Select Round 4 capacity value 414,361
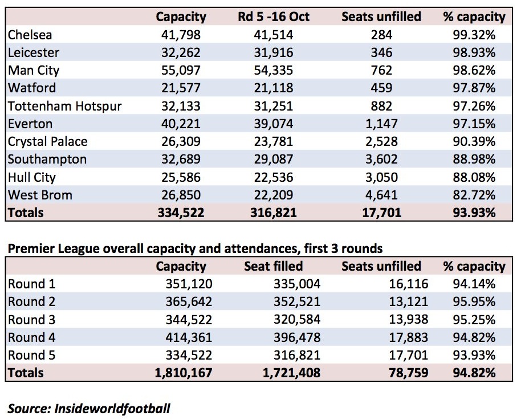Viewport: 517px width, 420px height. point(189,337)
